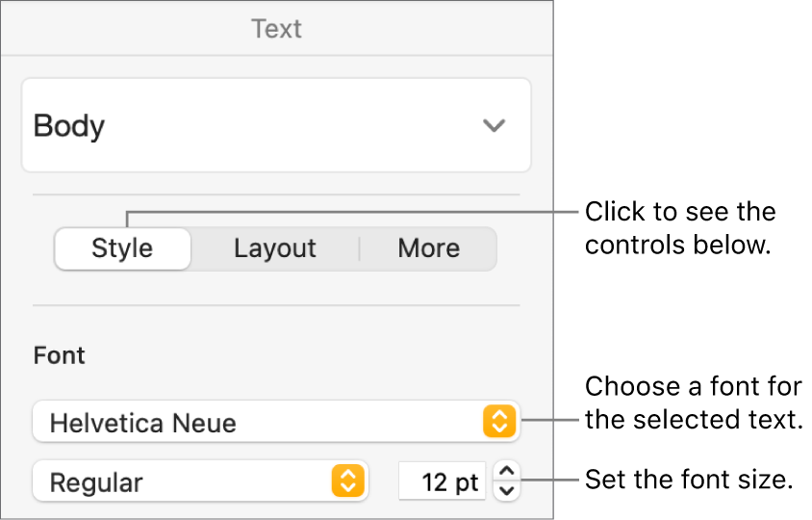812x520 pixels.
Task: Click orange arrows on the font name popup
Action: pyautogui.click(x=499, y=422)
